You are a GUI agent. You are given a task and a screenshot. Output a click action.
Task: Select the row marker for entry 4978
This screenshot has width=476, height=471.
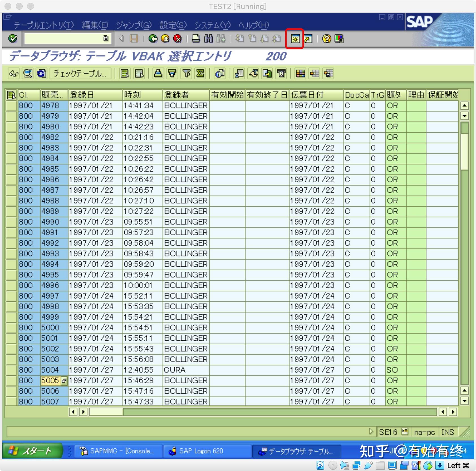[x=11, y=105]
